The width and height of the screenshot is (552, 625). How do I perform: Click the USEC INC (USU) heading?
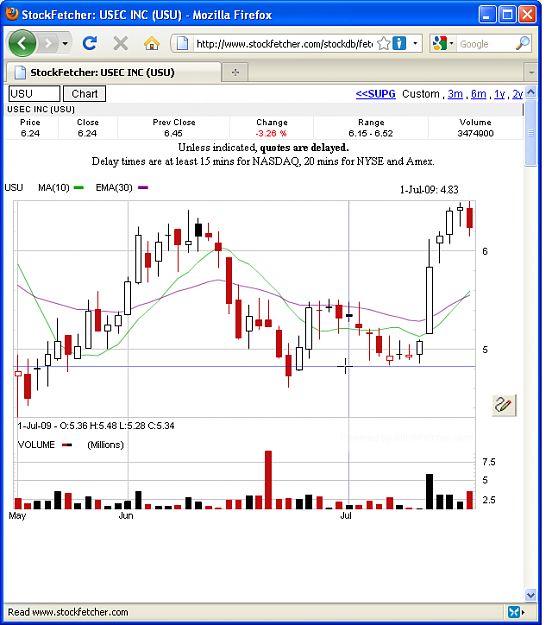click(41, 109)
